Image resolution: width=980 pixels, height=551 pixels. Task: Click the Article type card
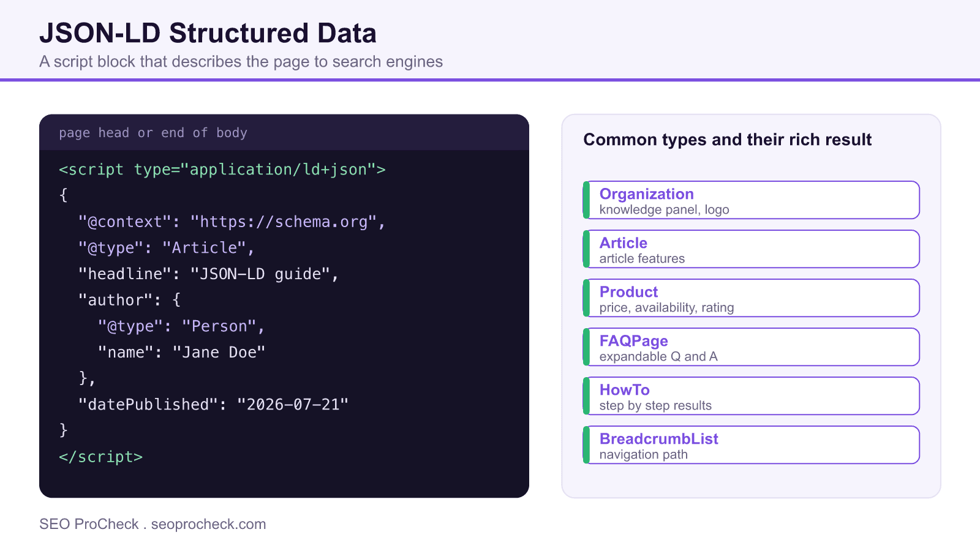pyautogui.click(x=751, y=249)
